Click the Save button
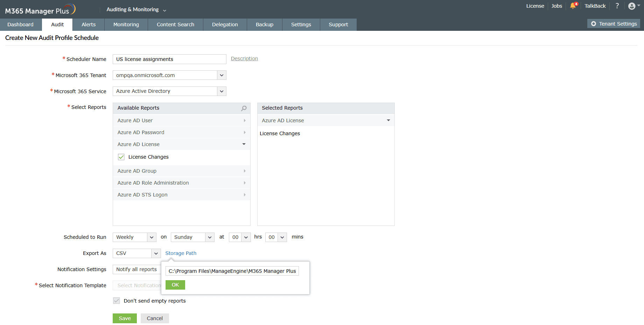This screenshot has height=325, width=644. point(125,318)
